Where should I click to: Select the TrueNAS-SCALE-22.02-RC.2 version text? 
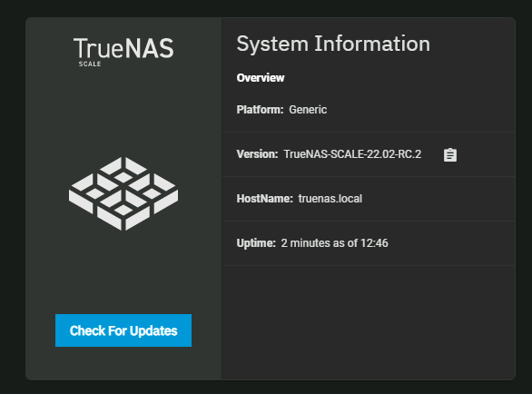352,154
